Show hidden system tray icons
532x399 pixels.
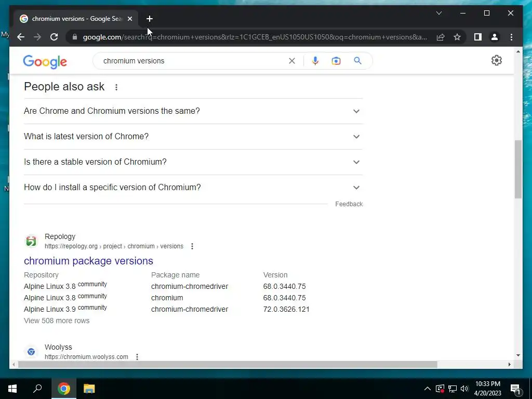[428, 389]
